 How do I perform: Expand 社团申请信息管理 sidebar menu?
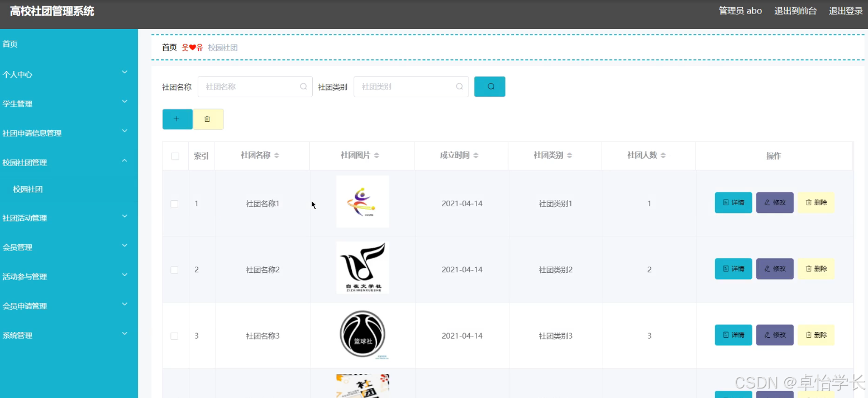pos(69,133)
